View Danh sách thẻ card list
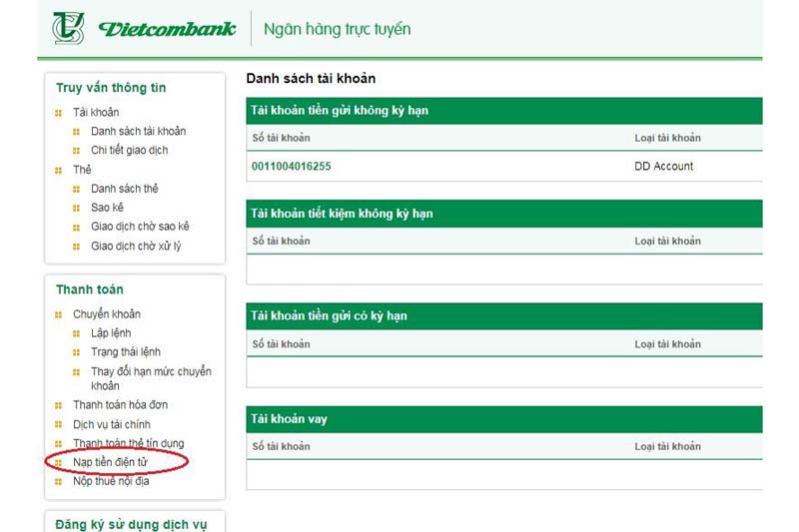Image resolution: width=799 pixels, height=532 pixels. [124, 189]
